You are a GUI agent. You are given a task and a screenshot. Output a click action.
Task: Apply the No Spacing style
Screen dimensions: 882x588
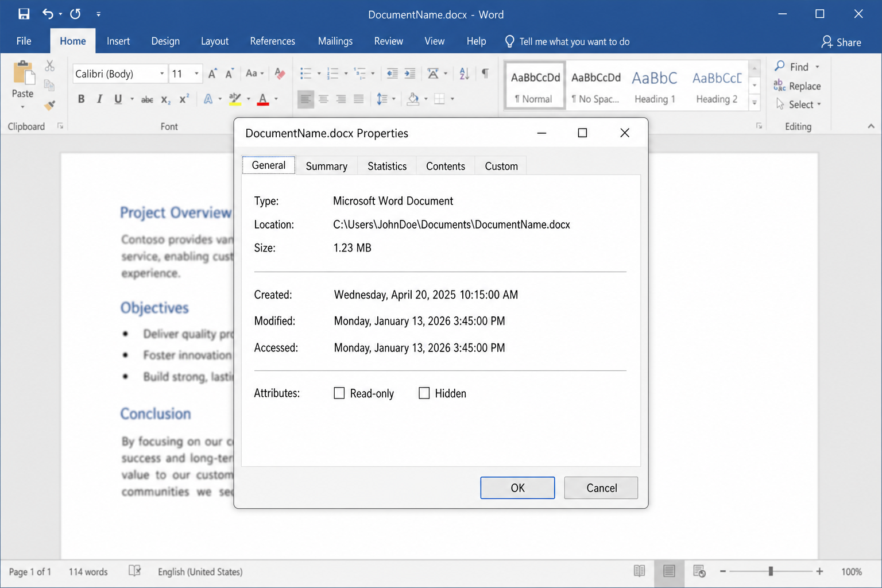[x=595, y=86]
